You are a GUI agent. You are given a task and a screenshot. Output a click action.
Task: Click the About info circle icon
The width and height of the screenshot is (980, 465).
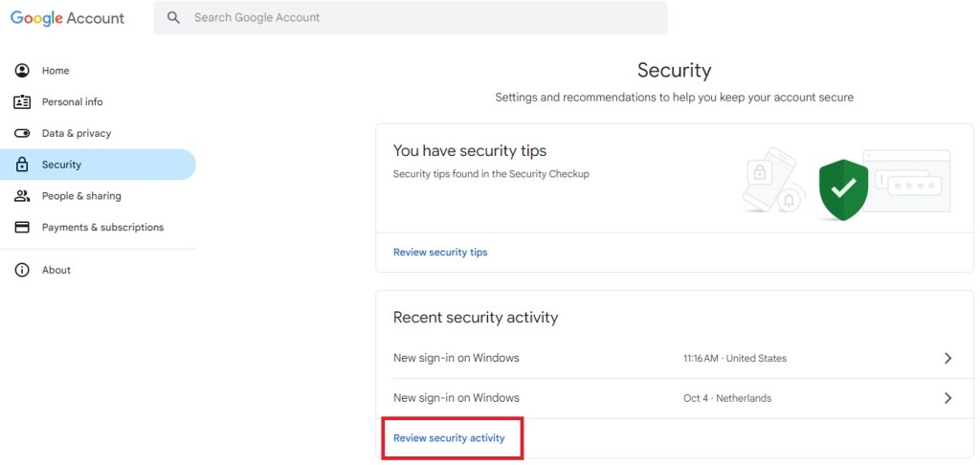click(x=22, y=270)
